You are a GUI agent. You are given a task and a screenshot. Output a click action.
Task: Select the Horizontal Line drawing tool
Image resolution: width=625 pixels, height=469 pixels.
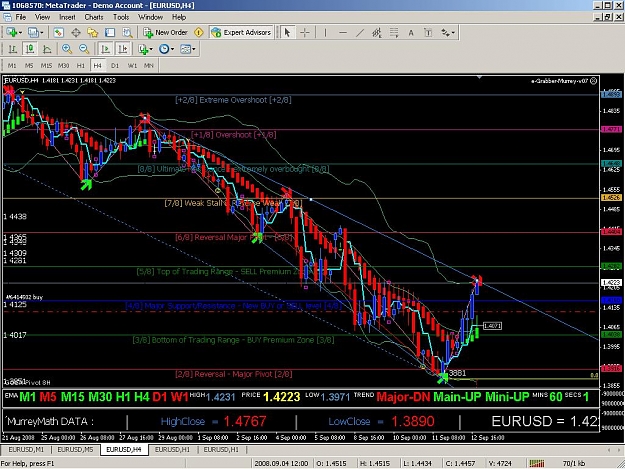(342, 33)
